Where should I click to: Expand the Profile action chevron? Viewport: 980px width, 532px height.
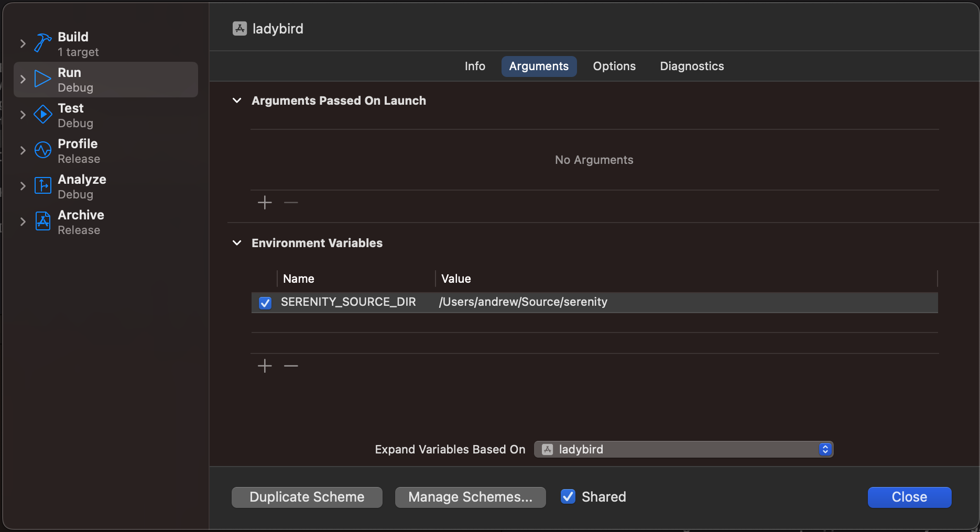[23, 150]
